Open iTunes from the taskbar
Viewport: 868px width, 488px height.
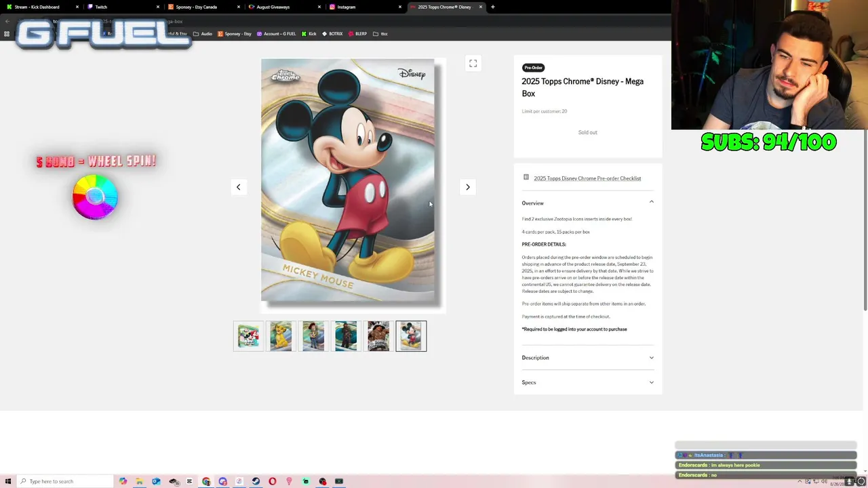(x=239, y=481)
